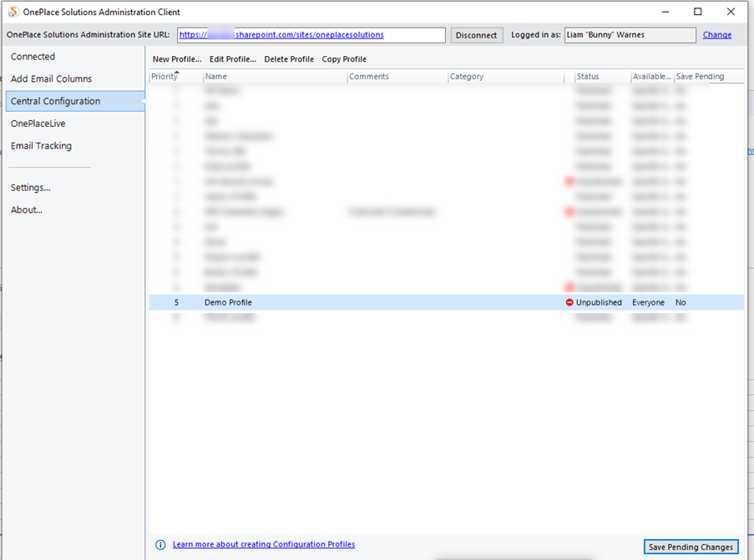Select Central Configuration in sidebar
754x560 pixels.
tap(75, 102)
